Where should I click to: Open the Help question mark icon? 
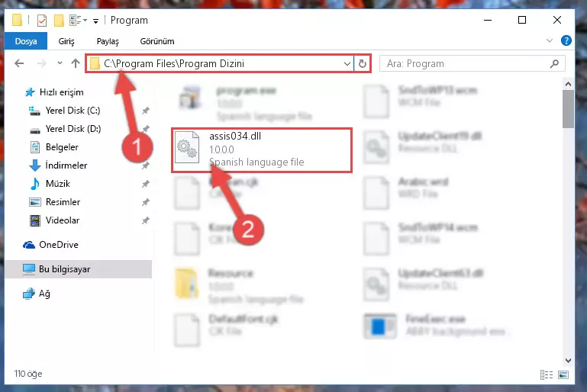(566, 40)
